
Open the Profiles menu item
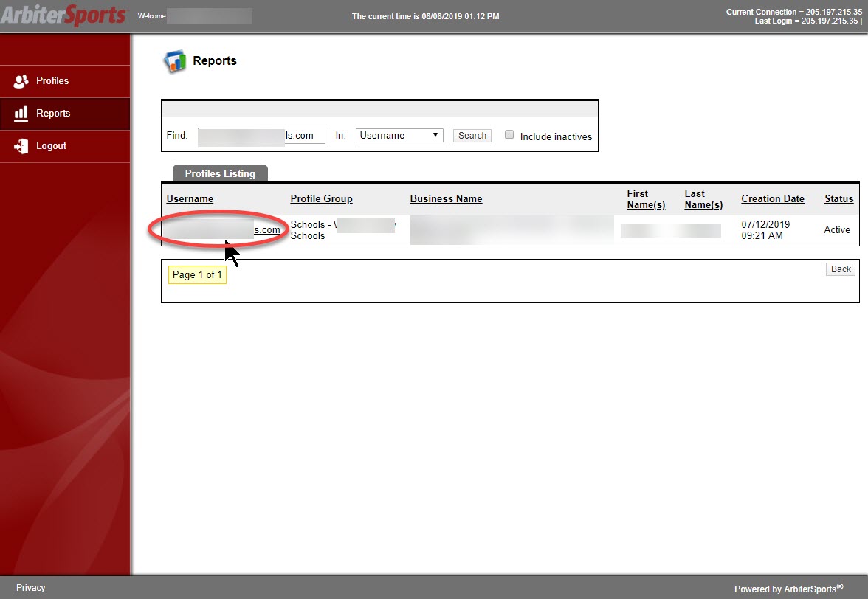(x=65, y=81)
